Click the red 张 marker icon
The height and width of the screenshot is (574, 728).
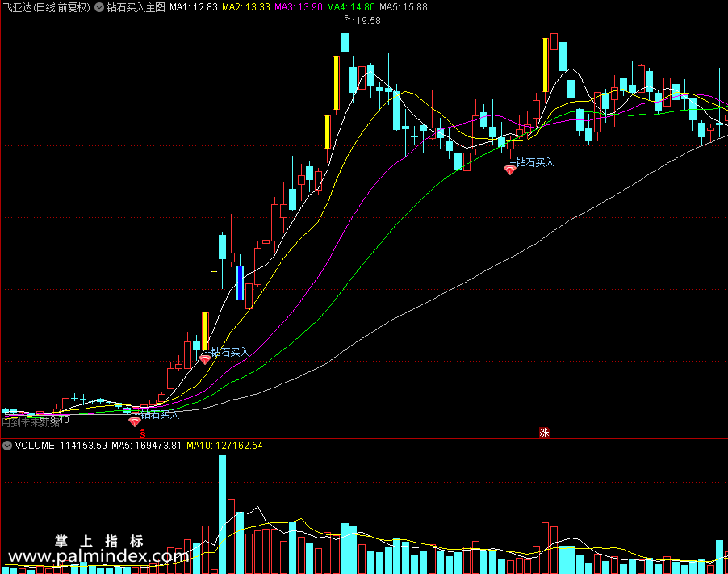pyautogui.click(x=544, y=433)
